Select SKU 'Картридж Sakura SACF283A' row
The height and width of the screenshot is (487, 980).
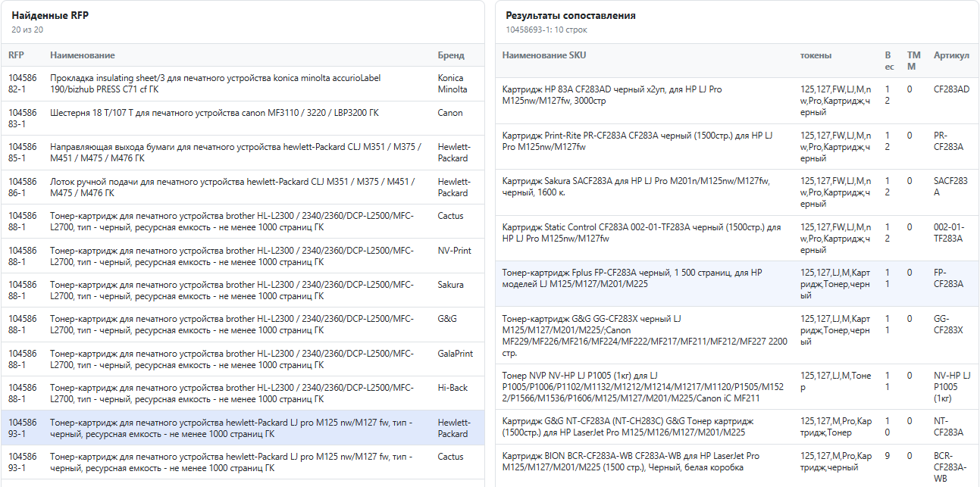(x=737, y=192)
